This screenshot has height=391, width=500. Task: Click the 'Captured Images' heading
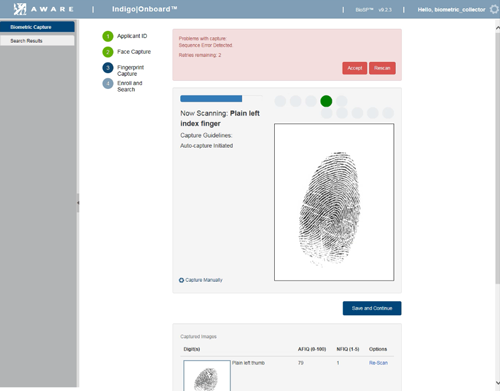198,336
